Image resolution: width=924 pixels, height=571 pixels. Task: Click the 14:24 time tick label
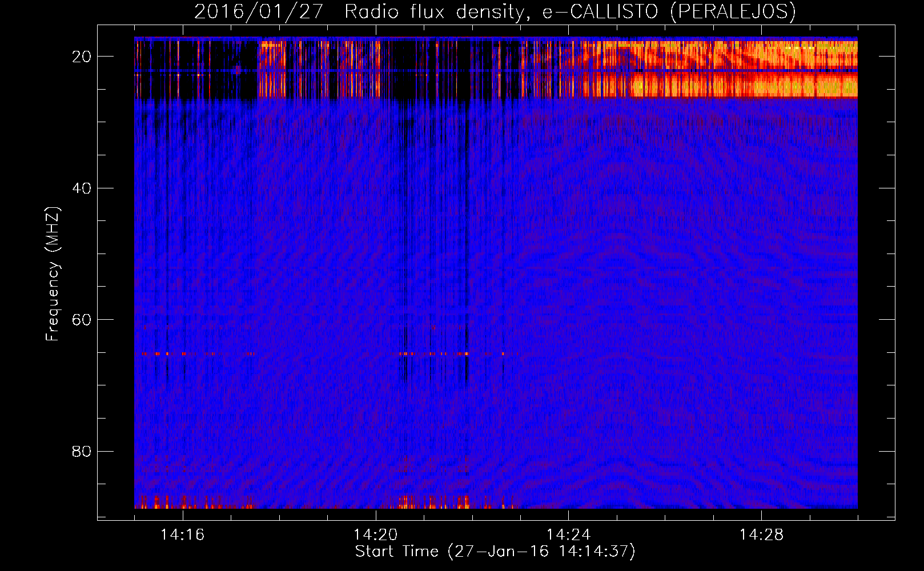(x=569, y=535)
